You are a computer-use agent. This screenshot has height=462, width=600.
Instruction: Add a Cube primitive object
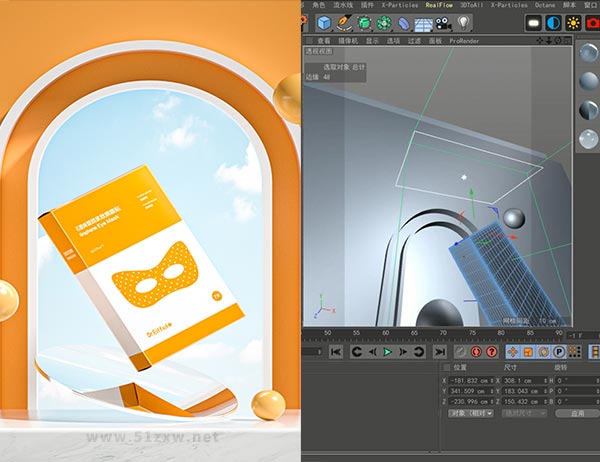click(x=324, y=23)
